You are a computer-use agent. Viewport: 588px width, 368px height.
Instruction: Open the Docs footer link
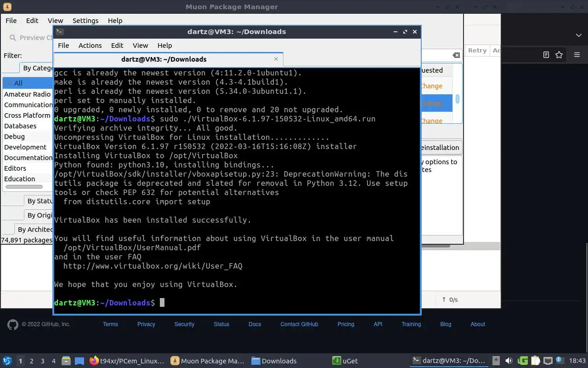pos(255,324)
